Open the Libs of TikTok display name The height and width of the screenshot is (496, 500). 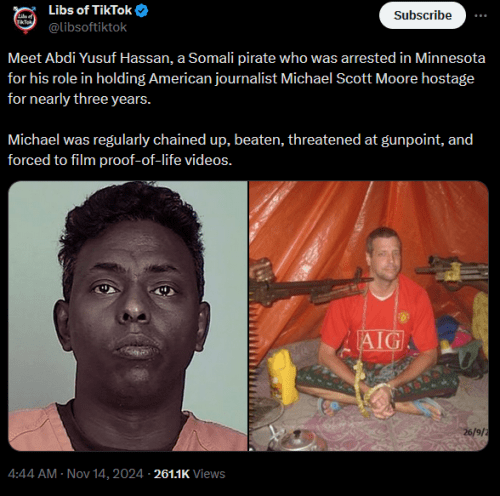pos(90,10)
